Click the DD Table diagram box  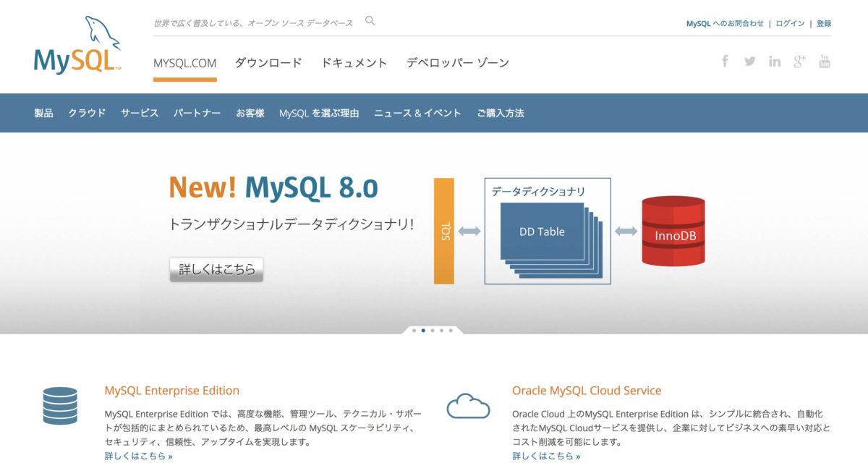[542, 232]
